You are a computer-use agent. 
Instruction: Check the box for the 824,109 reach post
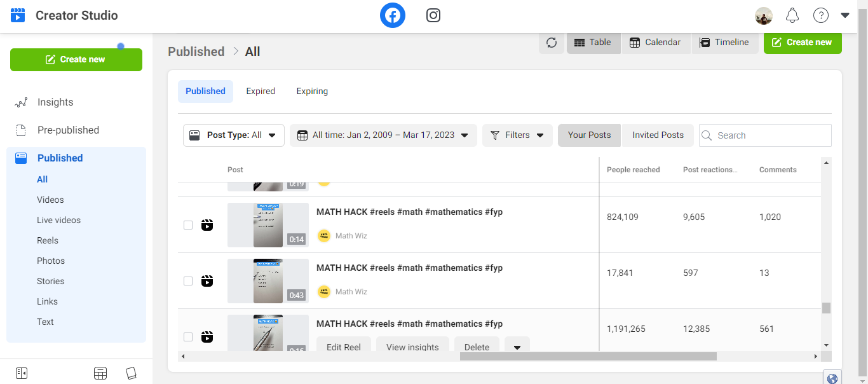click(x=188, y=225)
